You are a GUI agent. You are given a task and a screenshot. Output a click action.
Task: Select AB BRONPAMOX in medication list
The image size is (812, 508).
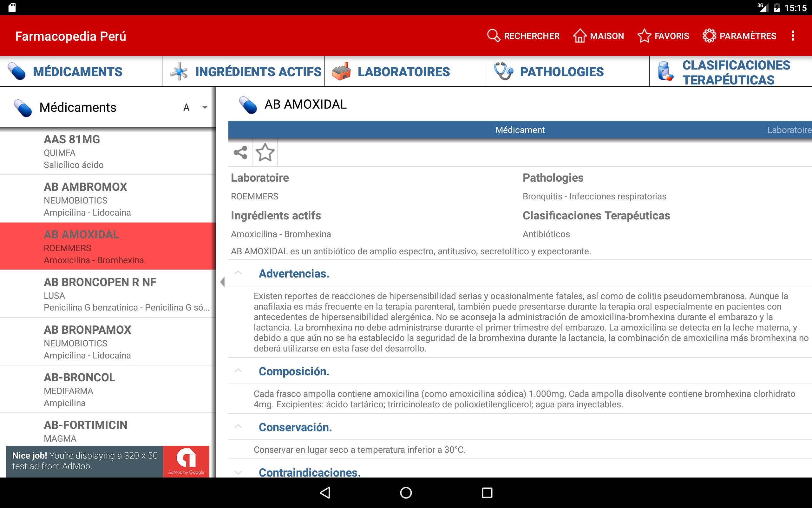point(108,342)
